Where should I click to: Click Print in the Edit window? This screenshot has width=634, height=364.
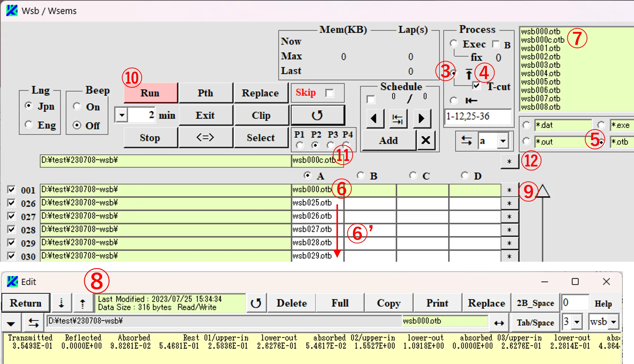click(x=437, y=303)
